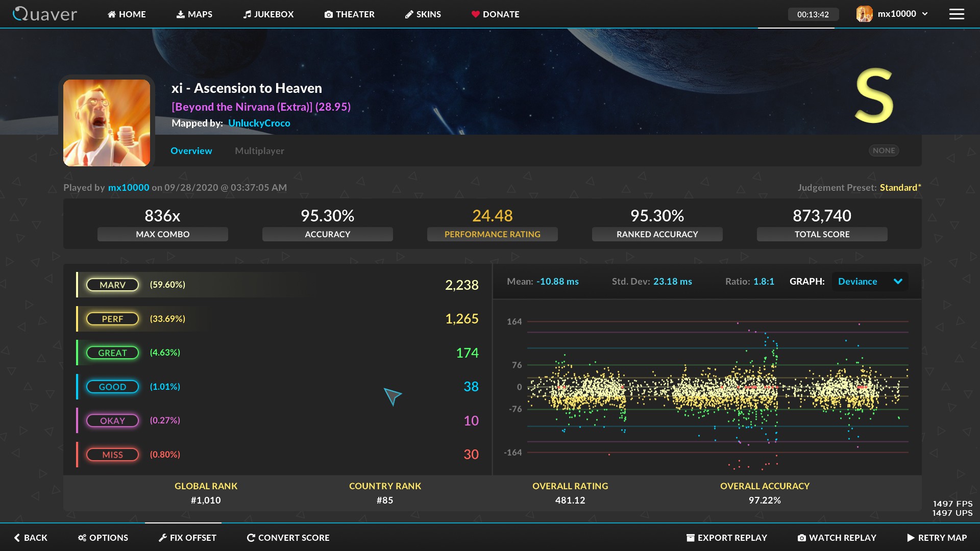Click the Donate heart icon
The image size is (980, 551).
475,14
